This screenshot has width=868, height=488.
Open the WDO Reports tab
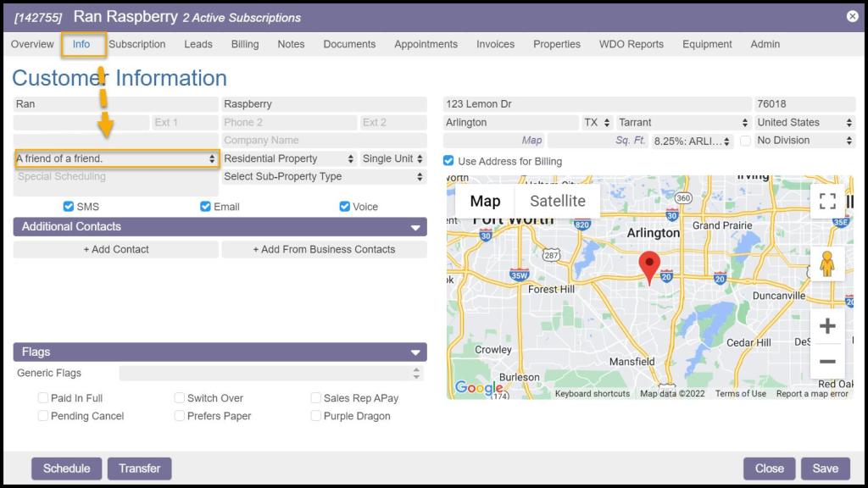[632, 44]
